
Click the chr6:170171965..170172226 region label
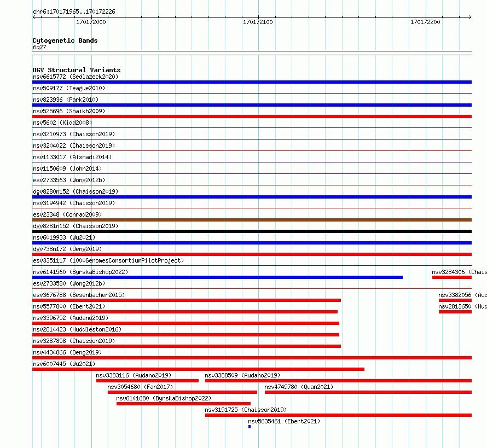(x=74, y=12)
